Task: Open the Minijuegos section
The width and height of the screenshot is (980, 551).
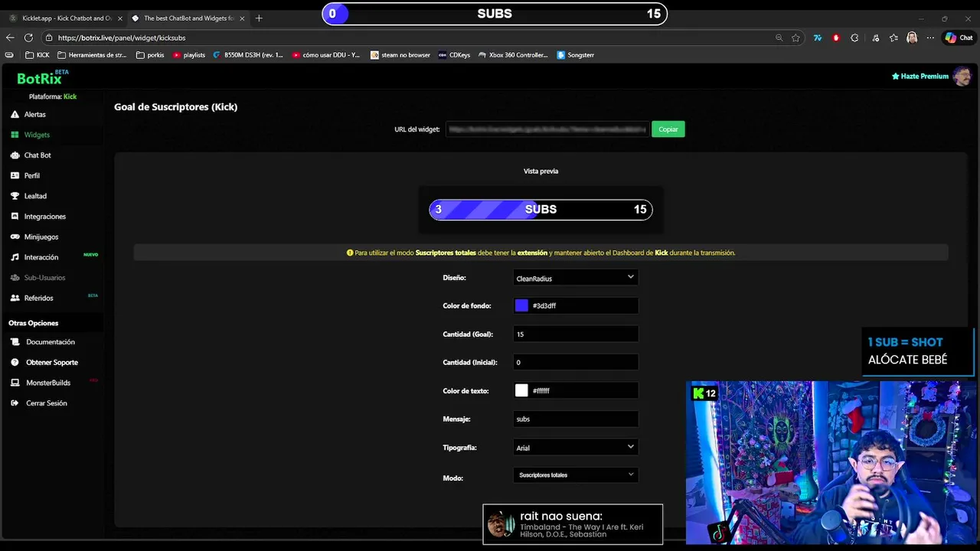Action: pos(41,236)
